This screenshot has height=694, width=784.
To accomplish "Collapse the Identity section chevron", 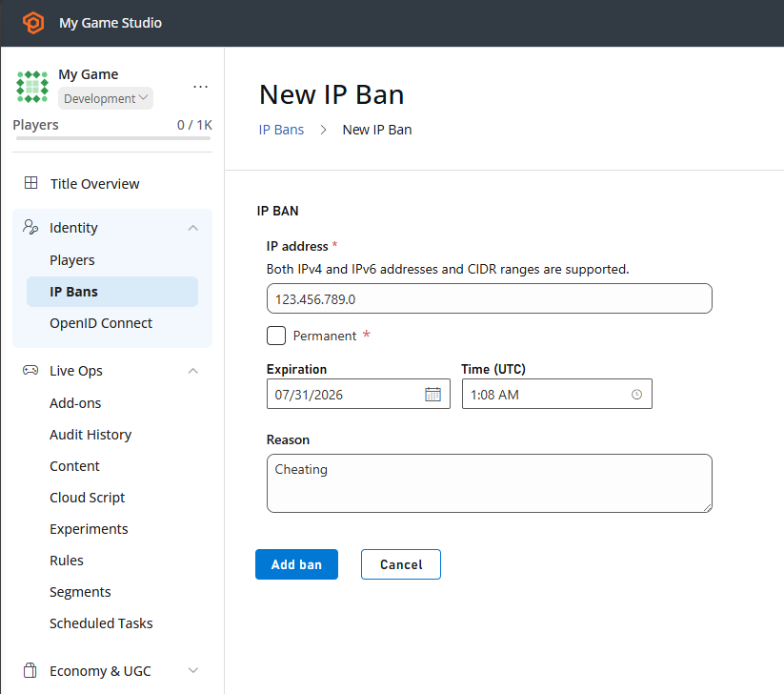I will (193, 228).
